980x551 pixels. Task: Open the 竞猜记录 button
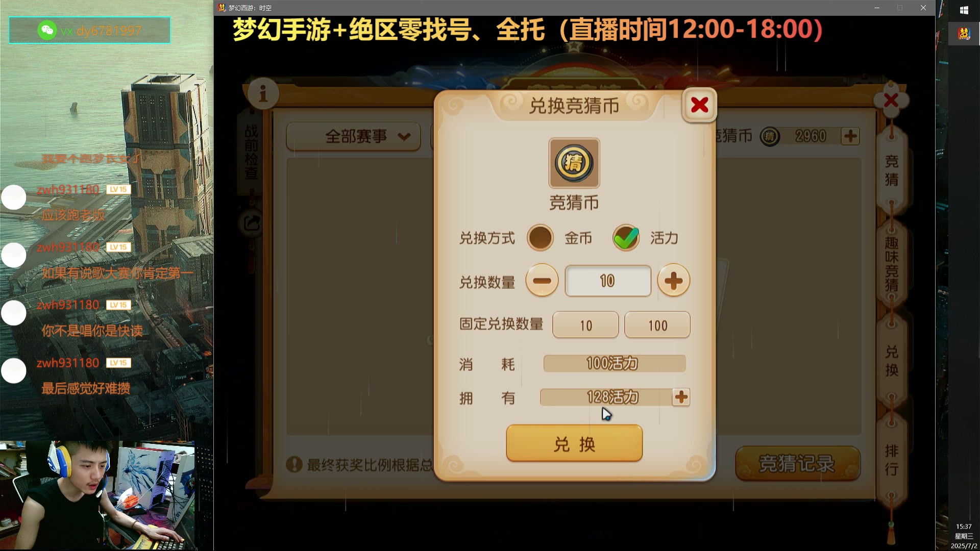point(797,463)
